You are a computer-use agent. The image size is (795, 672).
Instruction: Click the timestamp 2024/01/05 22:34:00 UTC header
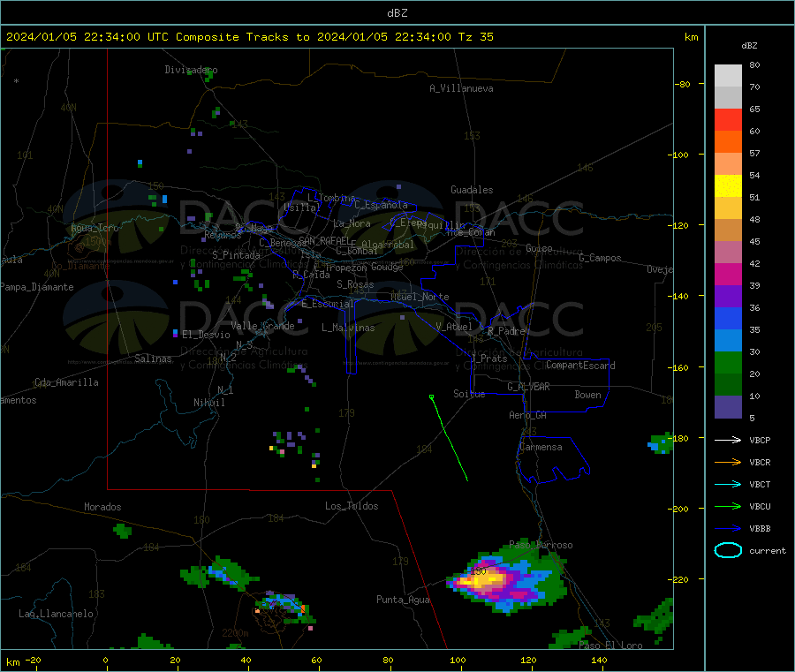pyautogui.click(x=87, y=37)
